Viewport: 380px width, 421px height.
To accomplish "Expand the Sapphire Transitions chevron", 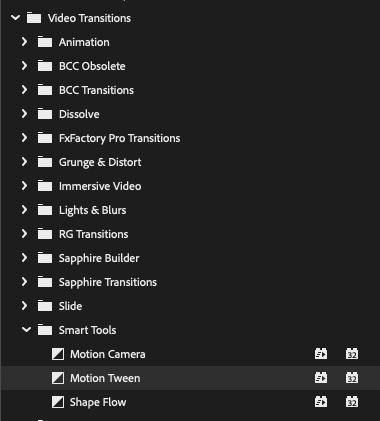I will point(24,282).
